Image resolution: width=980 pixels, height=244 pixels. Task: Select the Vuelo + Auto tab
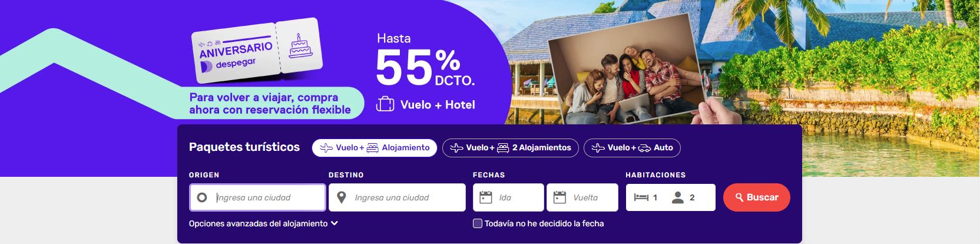(x=632, y=147)
